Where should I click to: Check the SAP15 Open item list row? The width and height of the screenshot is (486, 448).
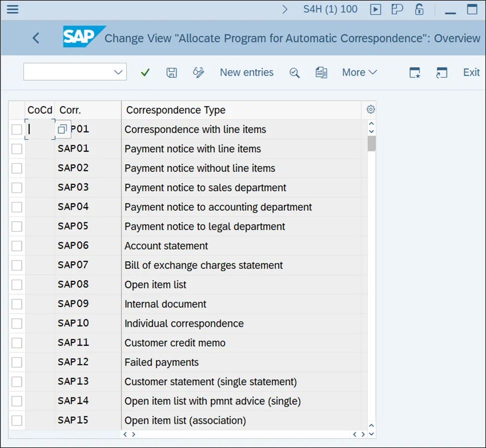point(17,420)
